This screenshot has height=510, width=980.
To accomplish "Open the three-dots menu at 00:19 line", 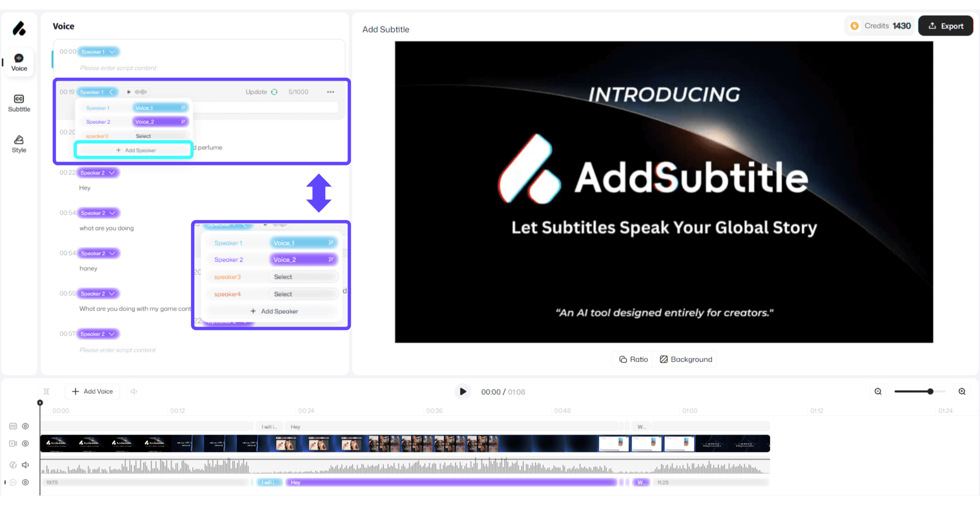I will click(x=330, y=92).
